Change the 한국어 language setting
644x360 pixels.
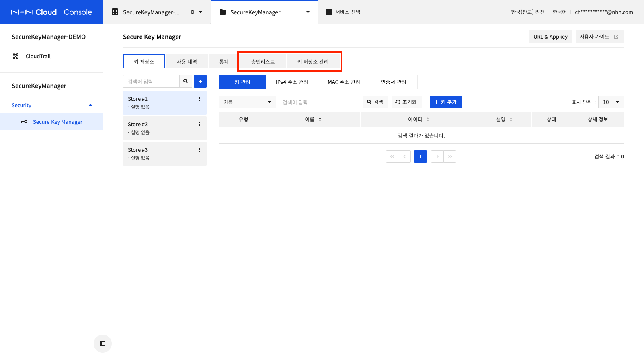(x=560, y=12)
